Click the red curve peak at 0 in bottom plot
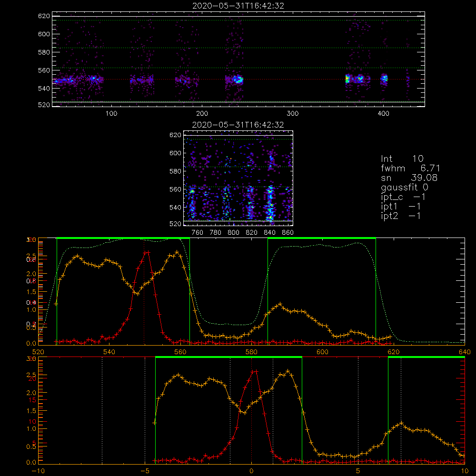The image size is (476, 476). point(254,371)
